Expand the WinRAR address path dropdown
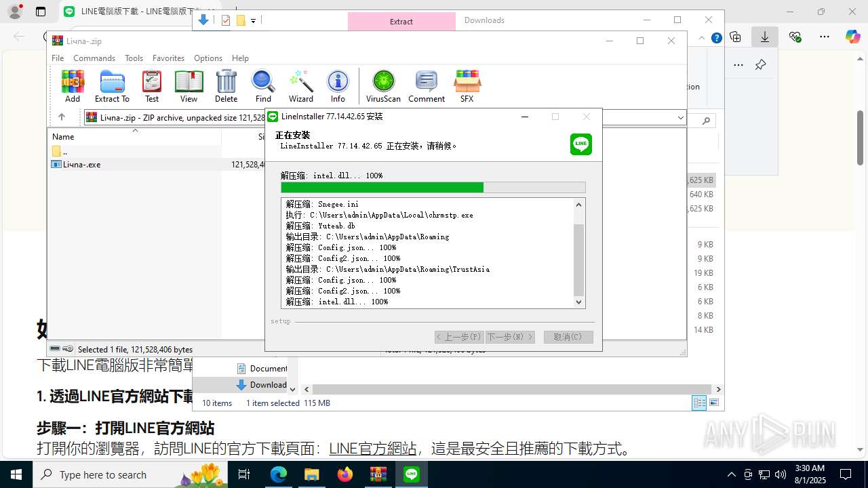868x488 pixels. point(680,118)
